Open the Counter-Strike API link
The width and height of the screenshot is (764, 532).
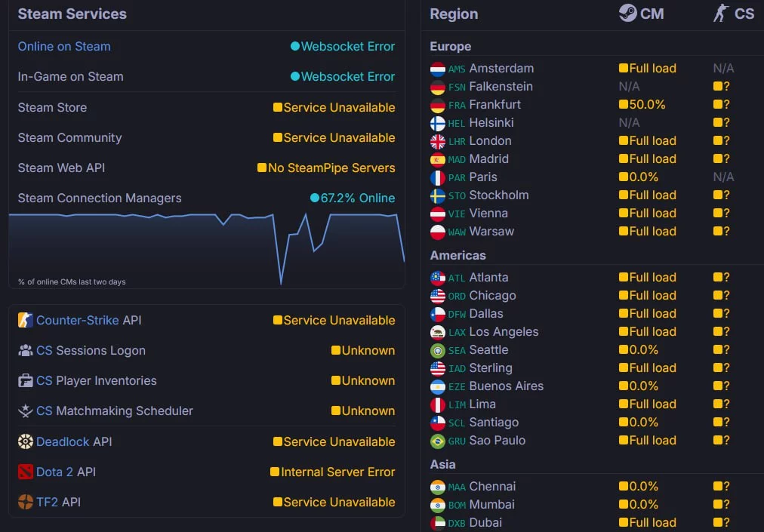click(77, 320)
